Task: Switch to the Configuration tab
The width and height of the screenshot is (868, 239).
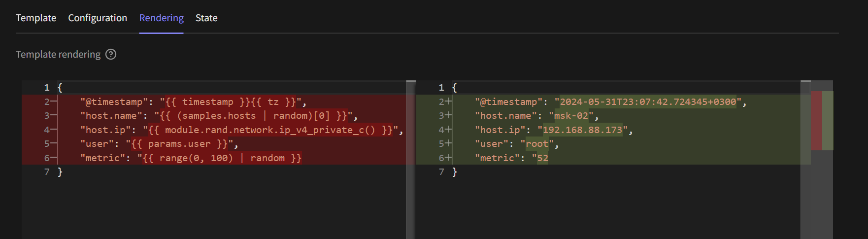Action: point(98,18)
